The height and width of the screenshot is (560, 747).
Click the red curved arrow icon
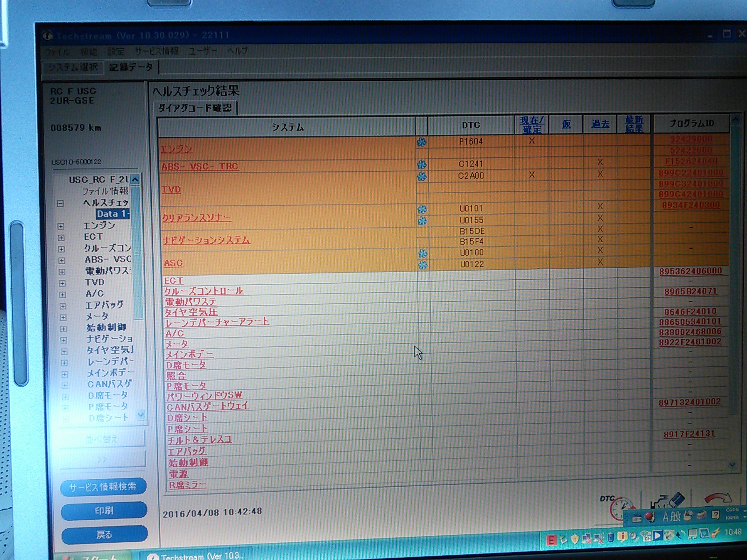click(x=717, y=498)
